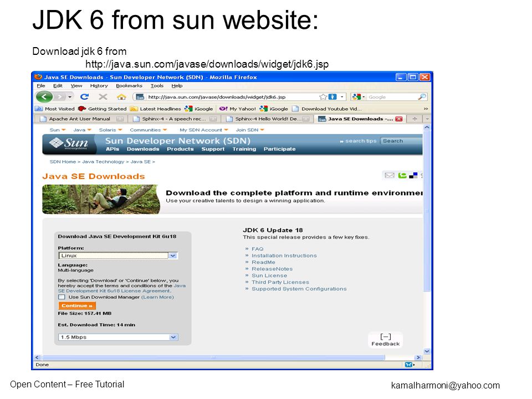Switch to Apache Ant User Manual tab
The height and width of the screenshot is (399, 532).
81,119
